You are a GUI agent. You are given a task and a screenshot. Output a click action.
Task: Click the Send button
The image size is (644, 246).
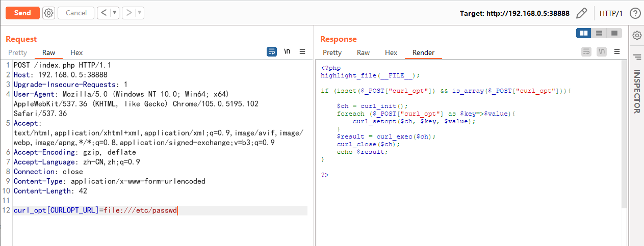(22, 13)
